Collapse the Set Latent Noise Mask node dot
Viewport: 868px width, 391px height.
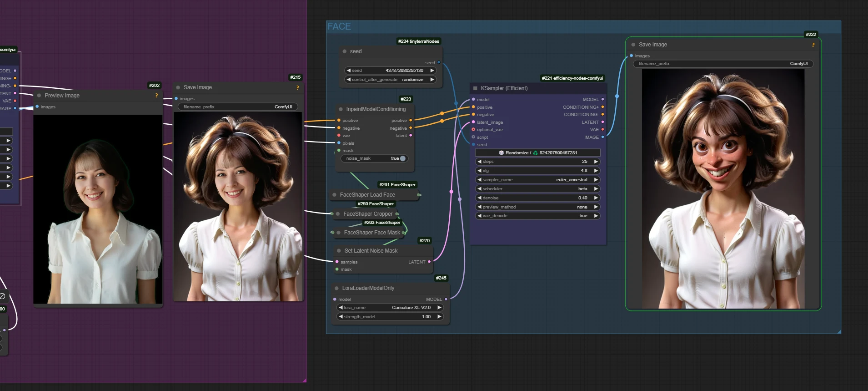(339, 251)
